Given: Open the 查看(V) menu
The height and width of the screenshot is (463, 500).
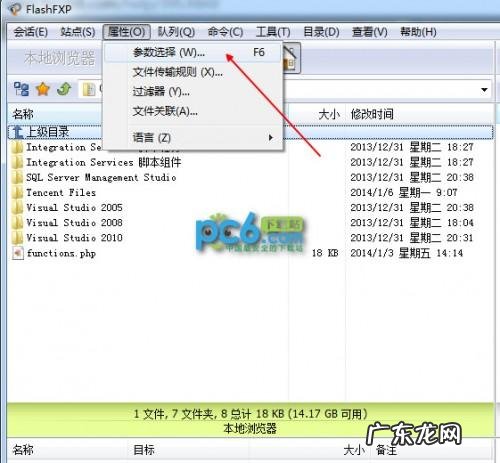Looking at the screenshot, I should tap(370, 32).
